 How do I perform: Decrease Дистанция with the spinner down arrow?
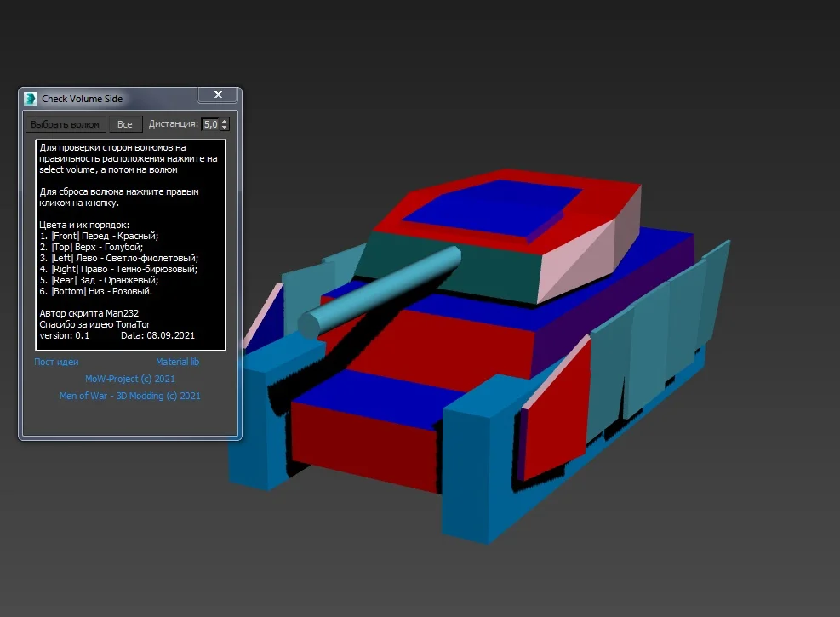click(224, 128)
